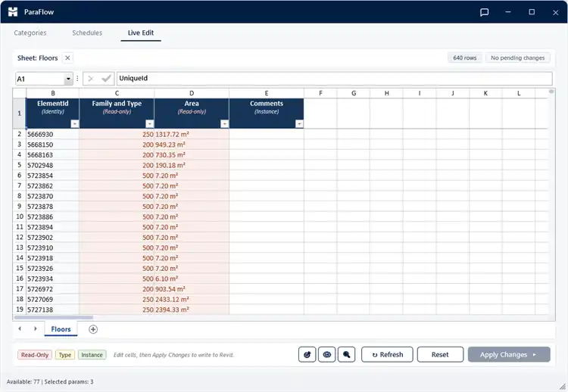The image size is (568, 392).
Task: Select column header B
Action: [53, 93]
